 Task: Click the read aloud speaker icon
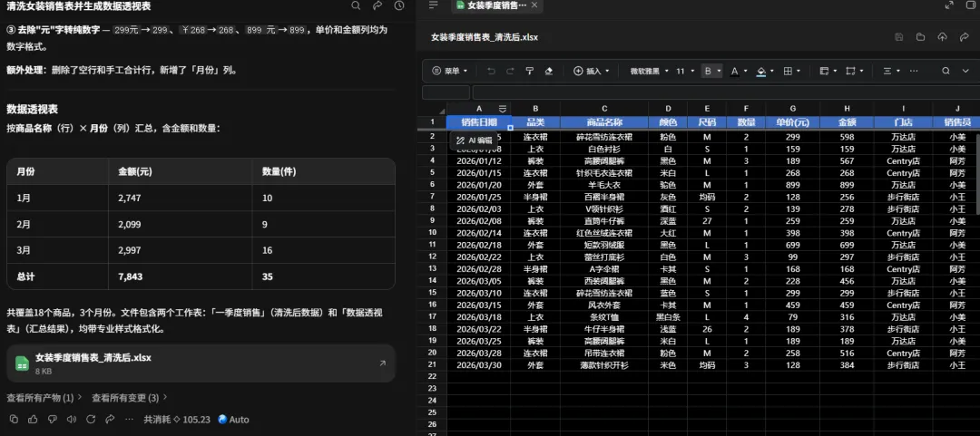[72, 419]
